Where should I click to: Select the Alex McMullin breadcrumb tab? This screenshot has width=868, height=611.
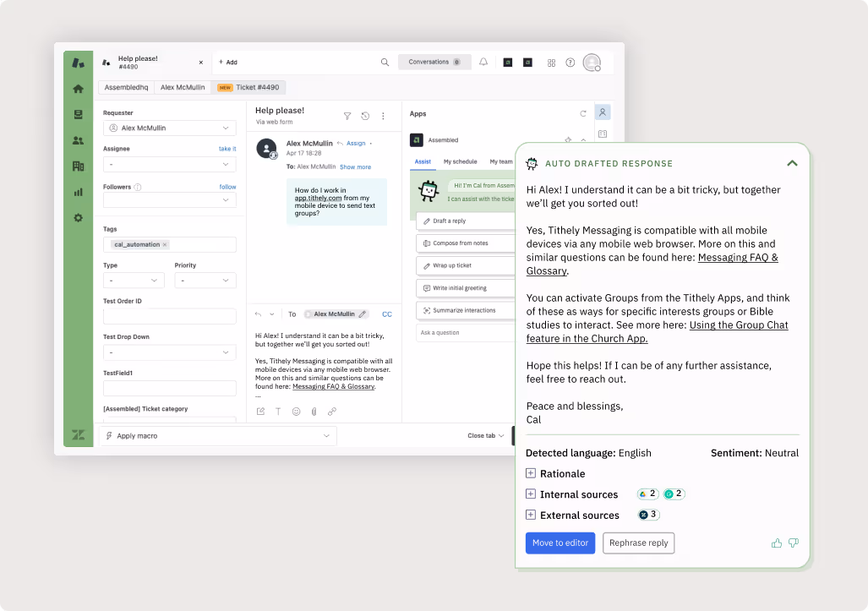pyautogui.click(x=183, y=87)
